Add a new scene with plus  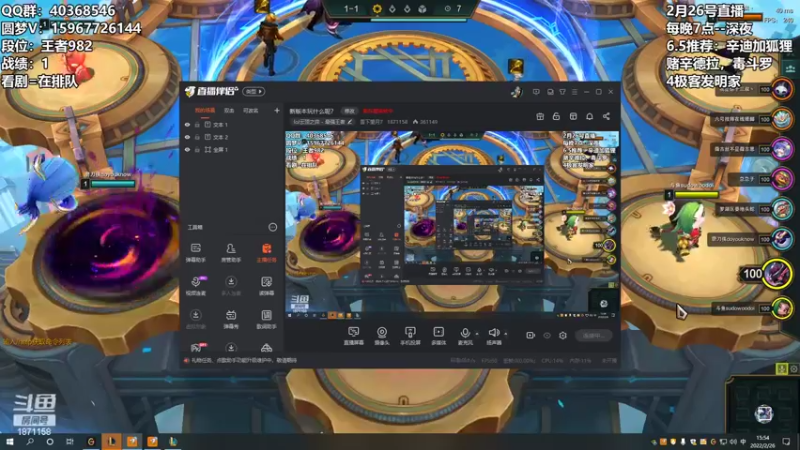click(x=277, y=110)
